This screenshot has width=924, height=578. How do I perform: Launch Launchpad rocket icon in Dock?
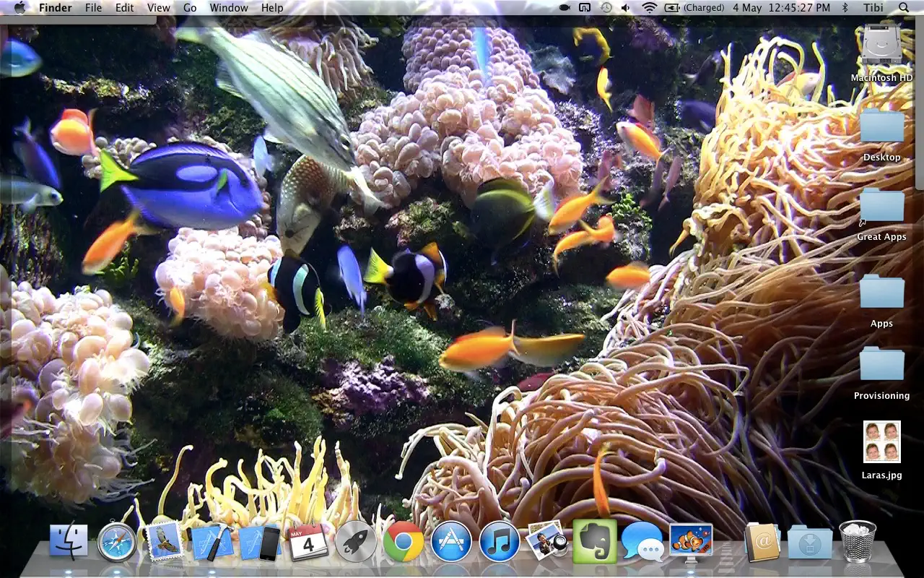tap(356, 542)
